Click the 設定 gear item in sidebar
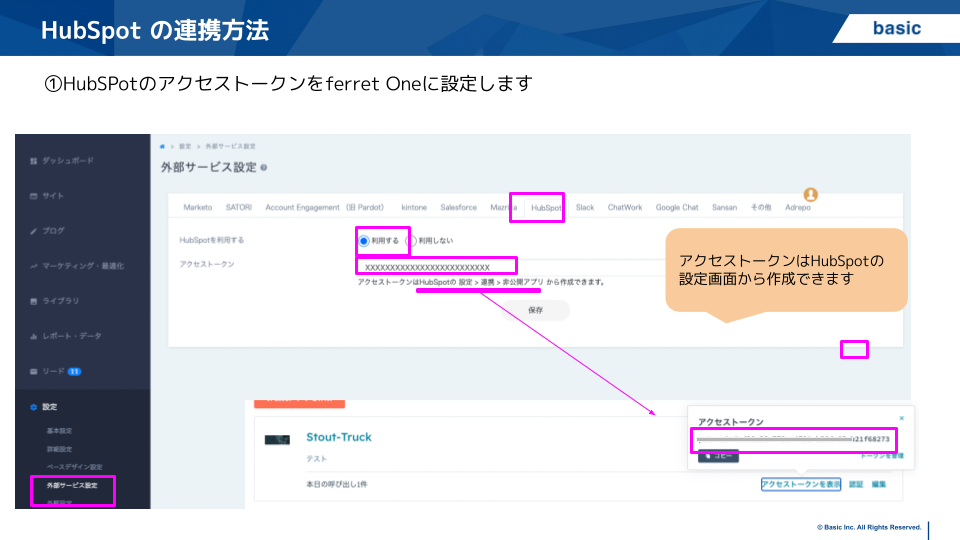 (43, 407)
